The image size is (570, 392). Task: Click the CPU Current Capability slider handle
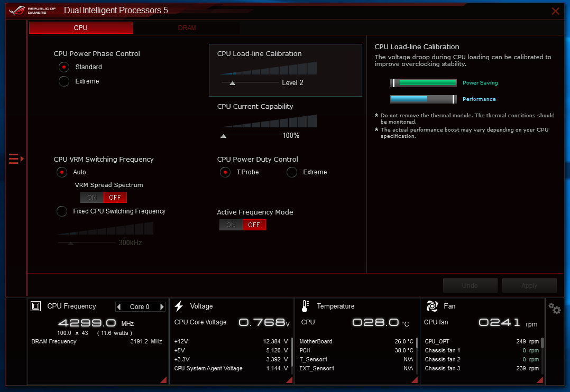(x=224, y=136)
